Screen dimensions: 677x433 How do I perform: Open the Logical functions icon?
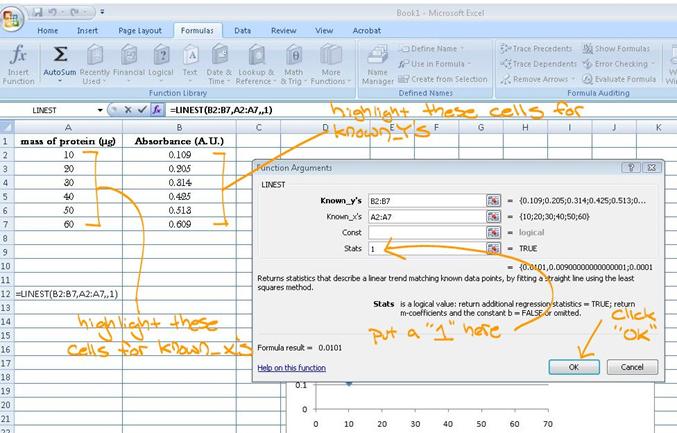pyautogui.click(x=161, y=55)
